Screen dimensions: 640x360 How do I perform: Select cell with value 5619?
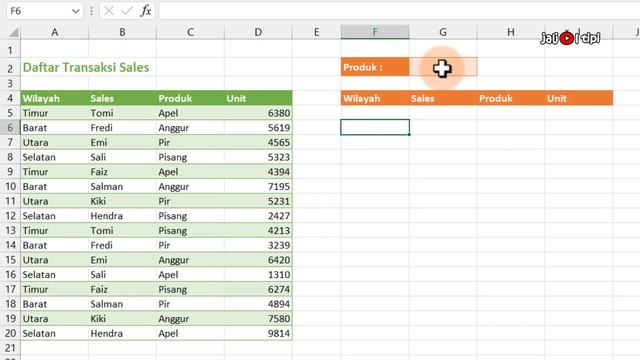pos(258,128)
